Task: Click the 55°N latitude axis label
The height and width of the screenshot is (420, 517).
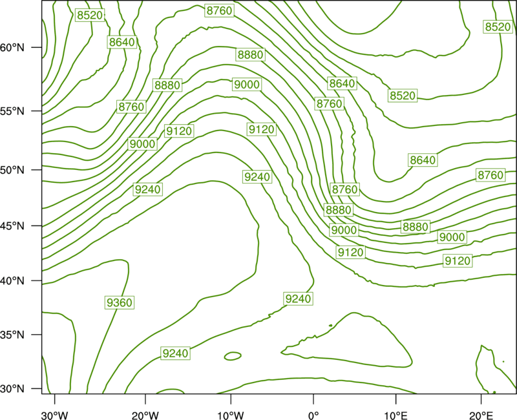Action: (12, 111)
